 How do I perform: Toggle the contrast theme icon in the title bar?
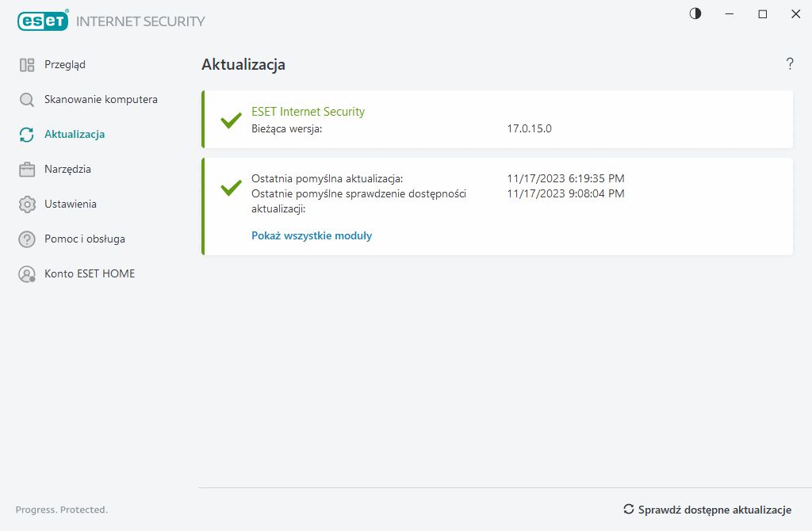(695, 14)
